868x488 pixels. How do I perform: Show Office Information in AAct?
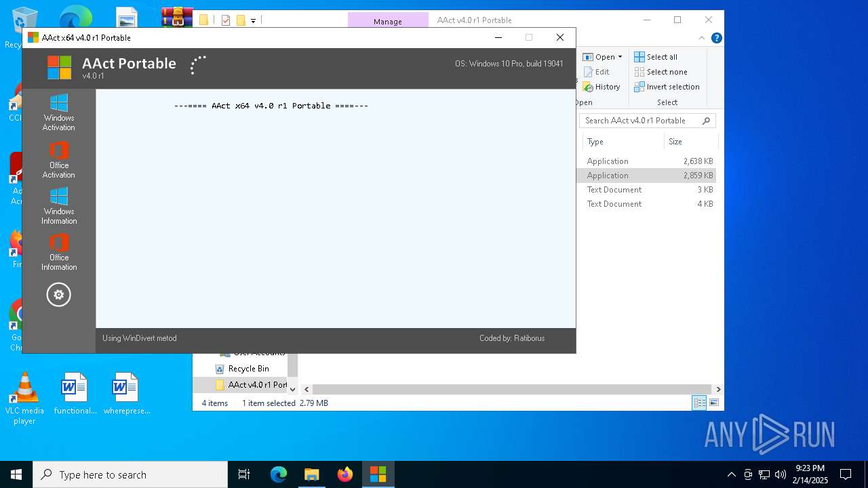click(x=59, y=252)
